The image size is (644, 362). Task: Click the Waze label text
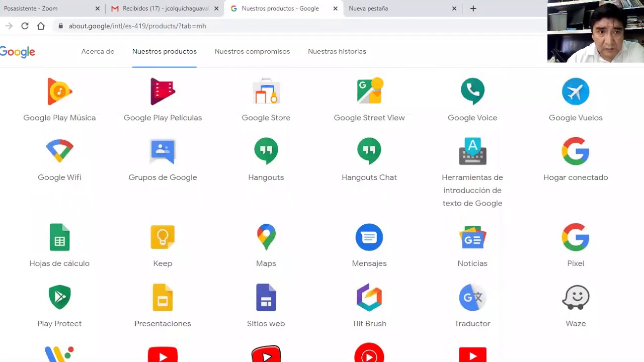576,324
